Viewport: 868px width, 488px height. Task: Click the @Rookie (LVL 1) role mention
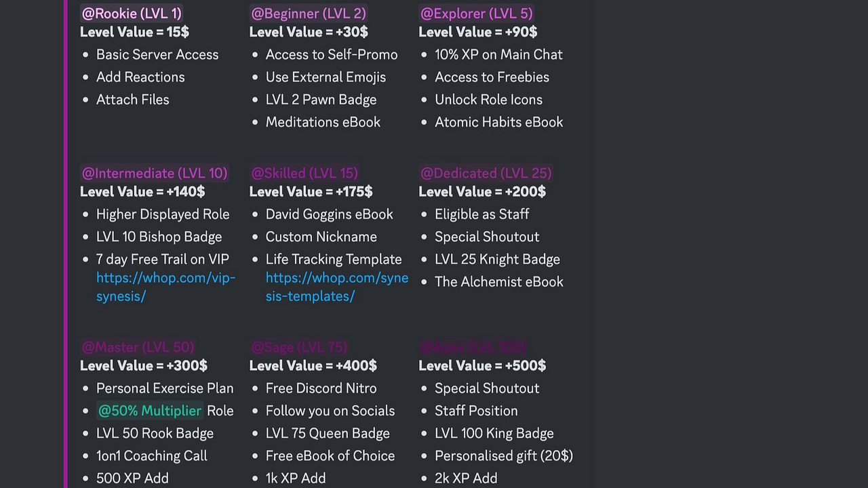(132, 14)
